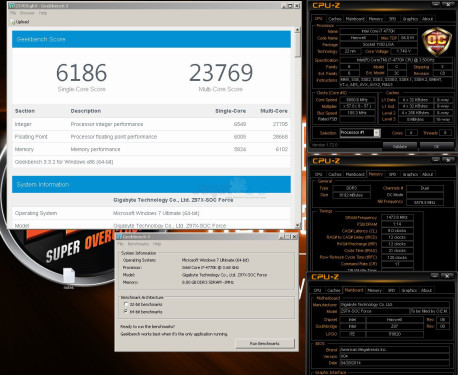The image size is (458, 375).
Task: Click the Upload icon in Geekbench results toolbar
Action: point(13,22)
